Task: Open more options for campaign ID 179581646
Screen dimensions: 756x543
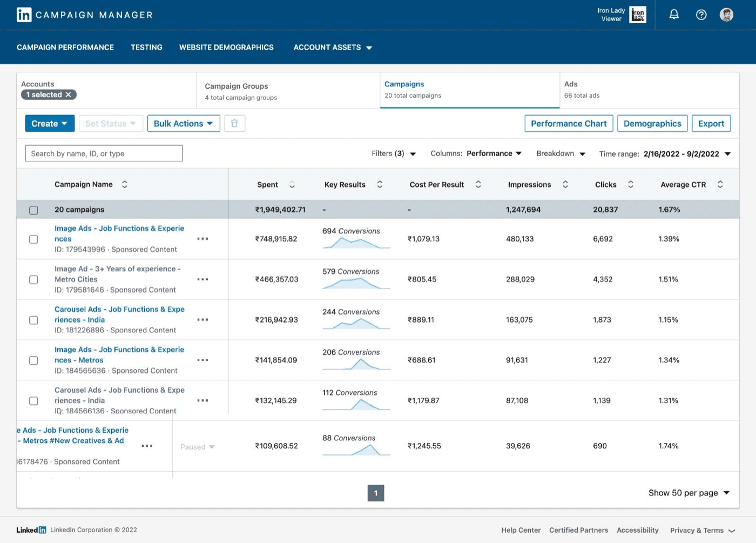Action: pos(202,279)
